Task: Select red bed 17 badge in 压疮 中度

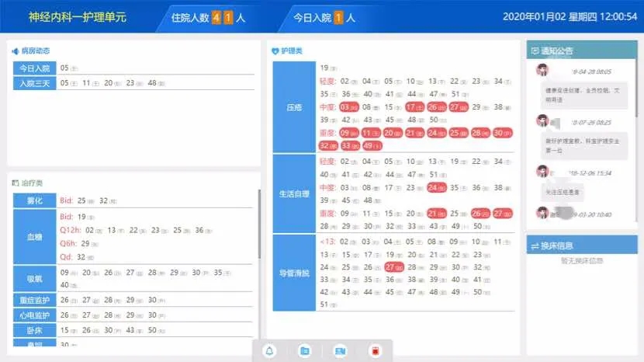Action: pos(415,107)
